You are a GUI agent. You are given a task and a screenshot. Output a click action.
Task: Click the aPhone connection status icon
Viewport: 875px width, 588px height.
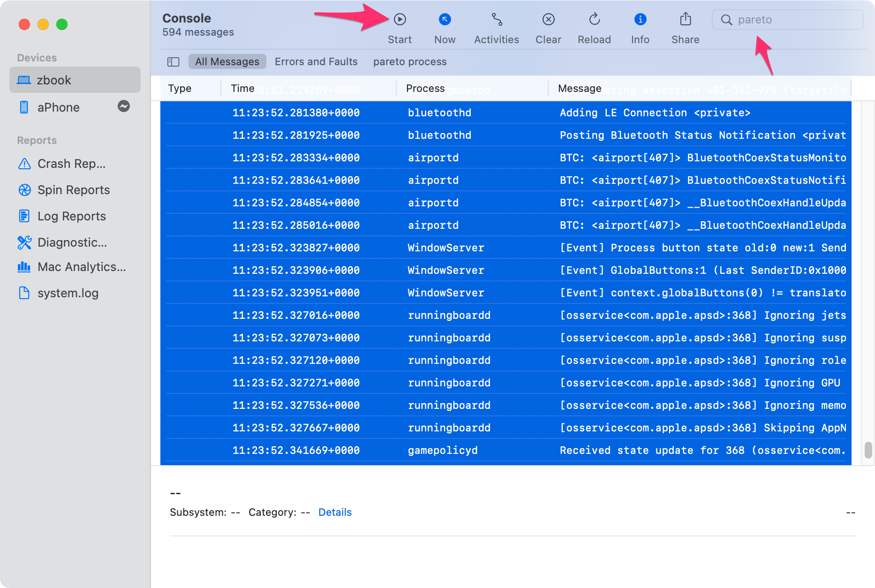(124, 106)
